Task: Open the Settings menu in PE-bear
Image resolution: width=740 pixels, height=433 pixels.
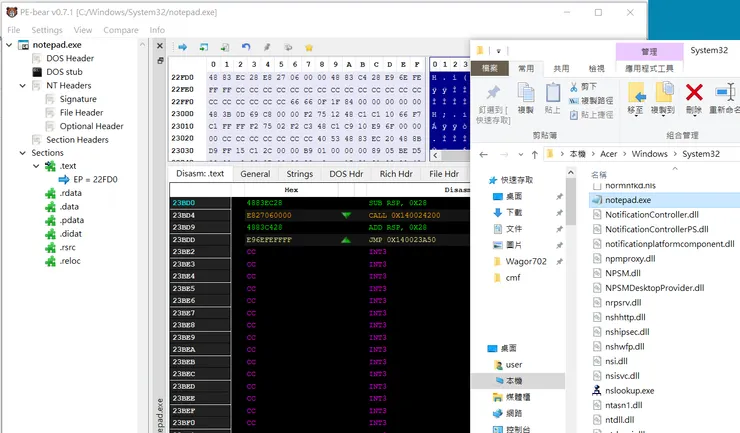Action: coord(47,30)
